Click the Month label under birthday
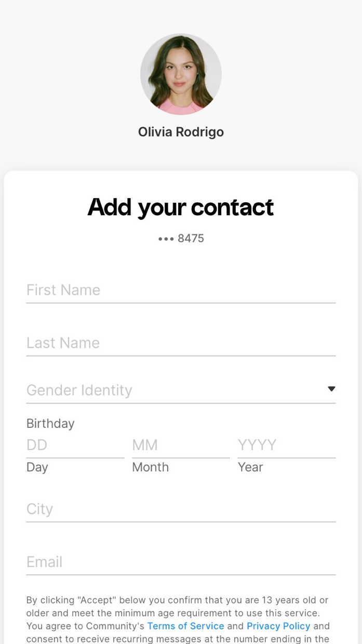 (151, 467)
